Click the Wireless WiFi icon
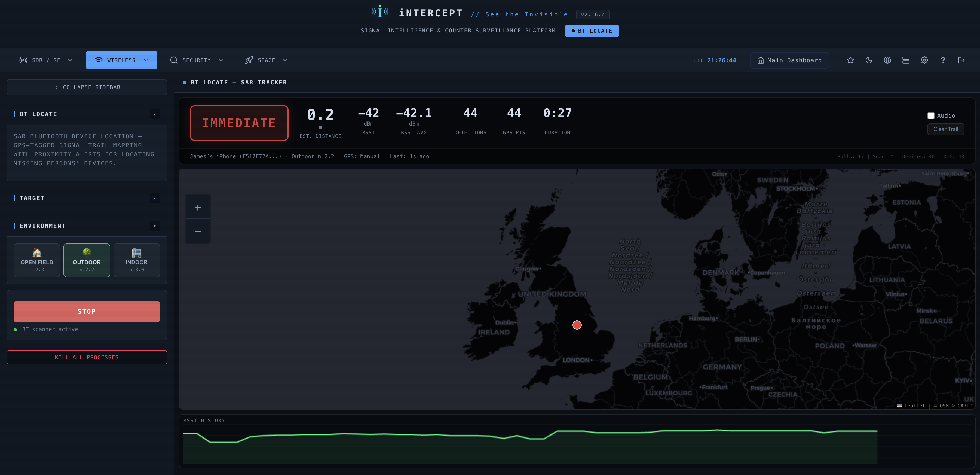This screenshot has height=475, width=980. [x=99, y=60]
